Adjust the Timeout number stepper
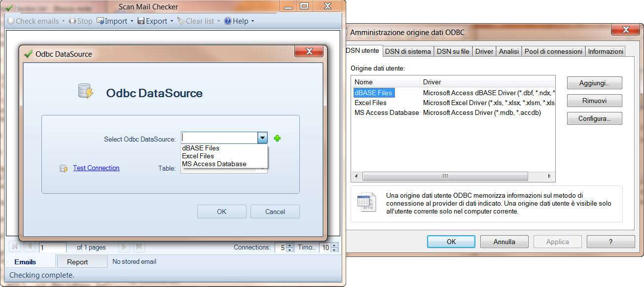 (x=335, y=248)
